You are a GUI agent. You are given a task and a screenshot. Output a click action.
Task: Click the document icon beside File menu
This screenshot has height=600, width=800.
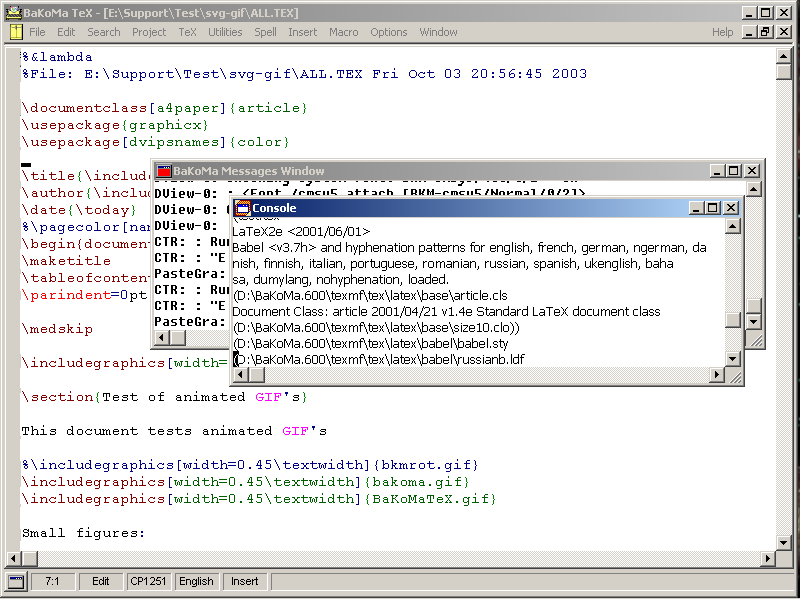16,32
